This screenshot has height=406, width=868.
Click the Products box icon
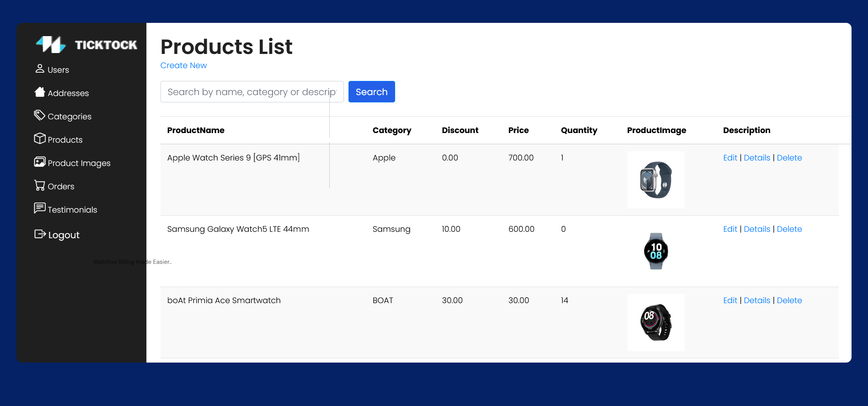click(x=40, y=139)
